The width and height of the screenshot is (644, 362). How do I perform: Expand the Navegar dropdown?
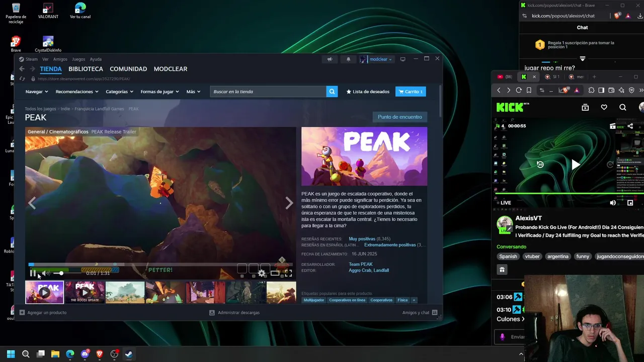point(37,92)
